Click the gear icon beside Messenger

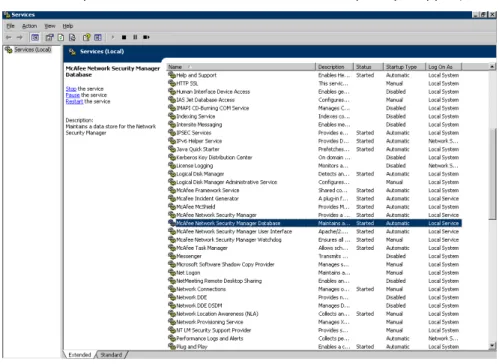[x=172, y=256]
